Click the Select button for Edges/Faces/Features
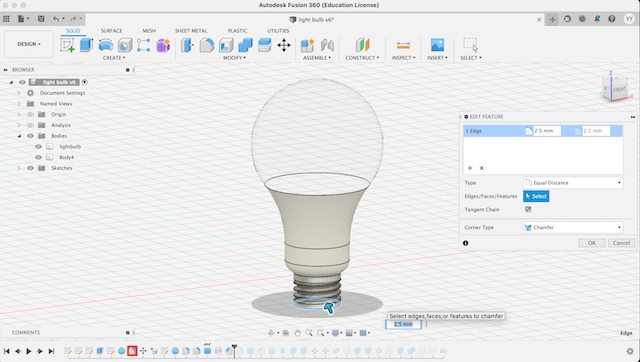The image size is (640, 362). (x=536, y=196)
